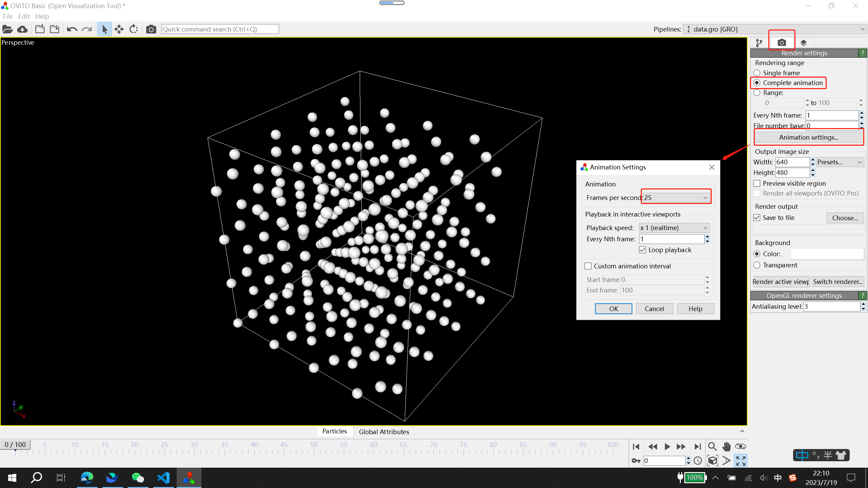The image size is (868, 488).
Task: Switch to the Global Attributes tab
Action: pos(384,431)
